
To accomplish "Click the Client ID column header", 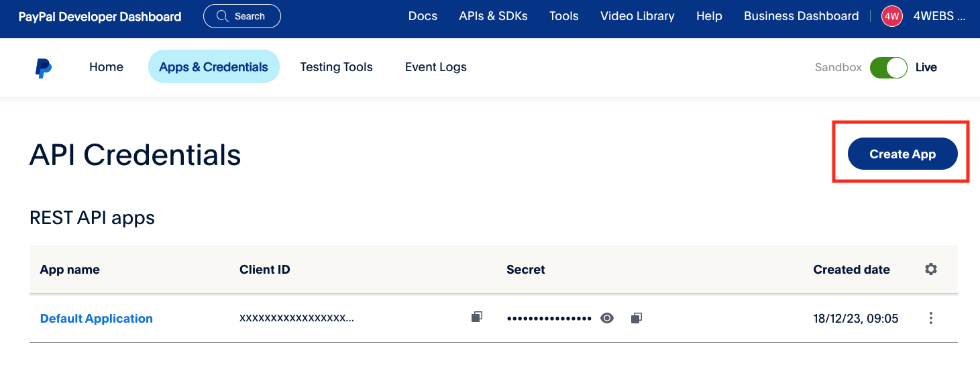I will point(265,270).
